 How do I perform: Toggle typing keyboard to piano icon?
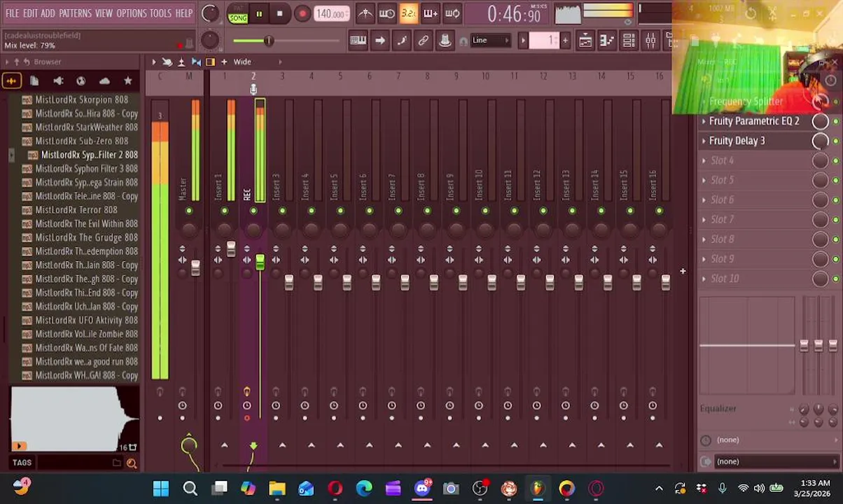click(358, 41)
